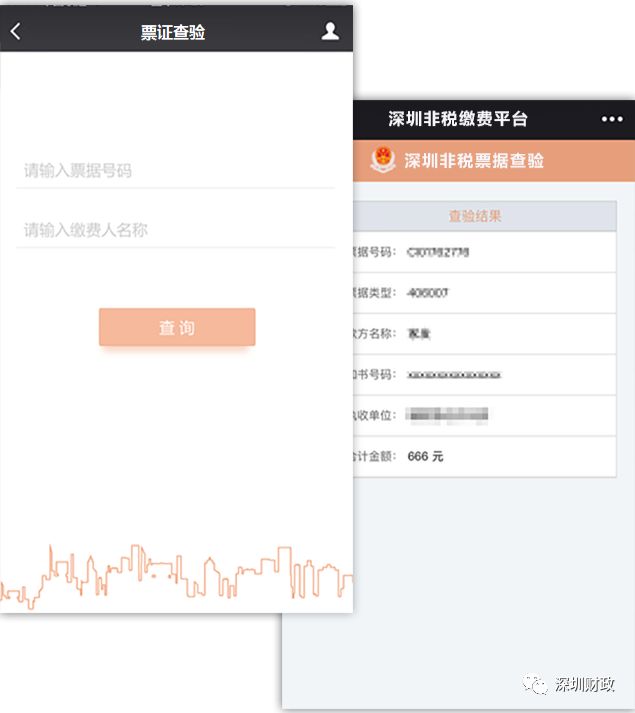Screen dimensions: 635x713
Task: Go back using the arrow in 票证查验 header
Action: click(x=15, y=31)
